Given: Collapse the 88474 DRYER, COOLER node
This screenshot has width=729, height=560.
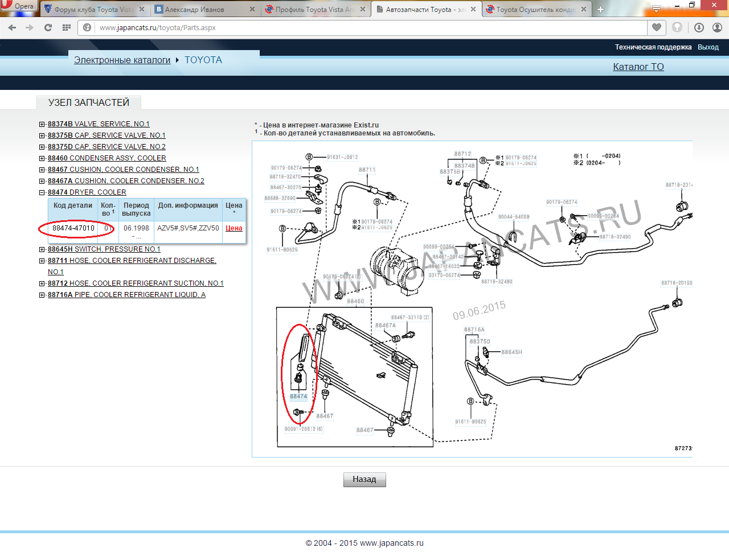Looking at the screenshot, I should coord(42,192).
